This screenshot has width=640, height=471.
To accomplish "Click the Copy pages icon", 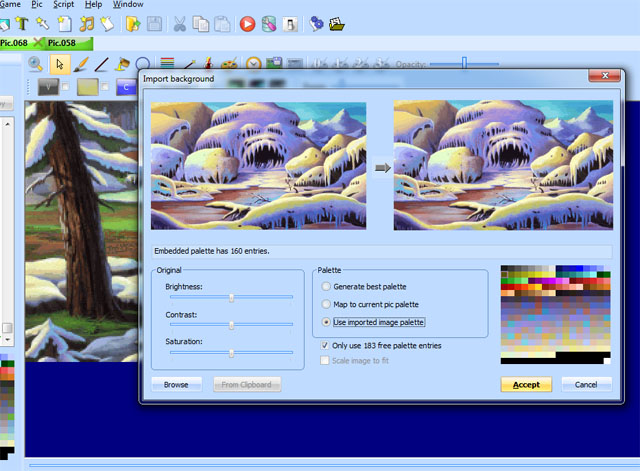I will coord(200,24).
